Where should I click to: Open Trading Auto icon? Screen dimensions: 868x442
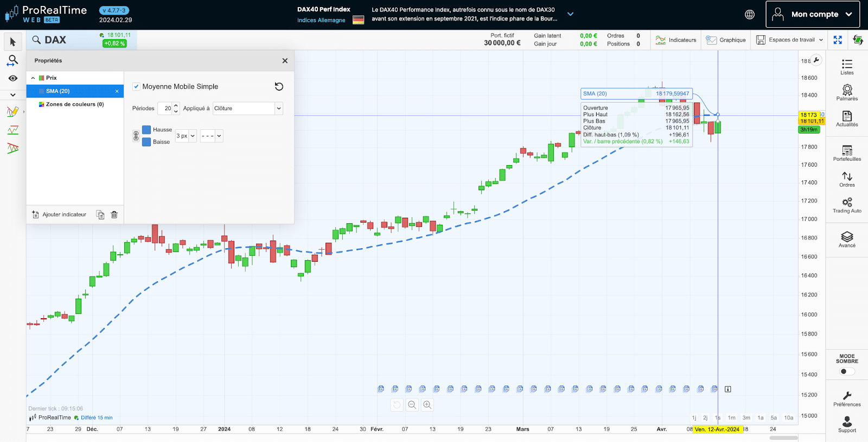click(x=847, y=204)
